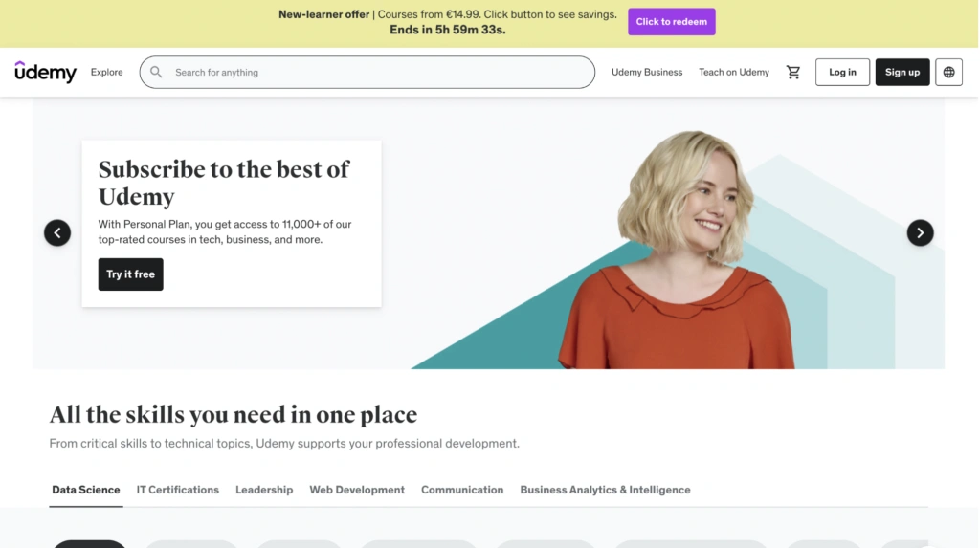Image resolution: width=980 pixels, height=548 pixels.
Task: Select the Data Science tab
Action: (85, 490)
